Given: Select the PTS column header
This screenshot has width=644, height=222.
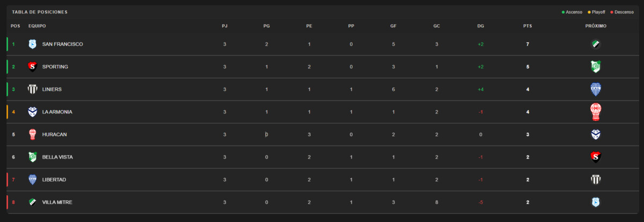Looking at the screenshot, I should pos(528,26).
